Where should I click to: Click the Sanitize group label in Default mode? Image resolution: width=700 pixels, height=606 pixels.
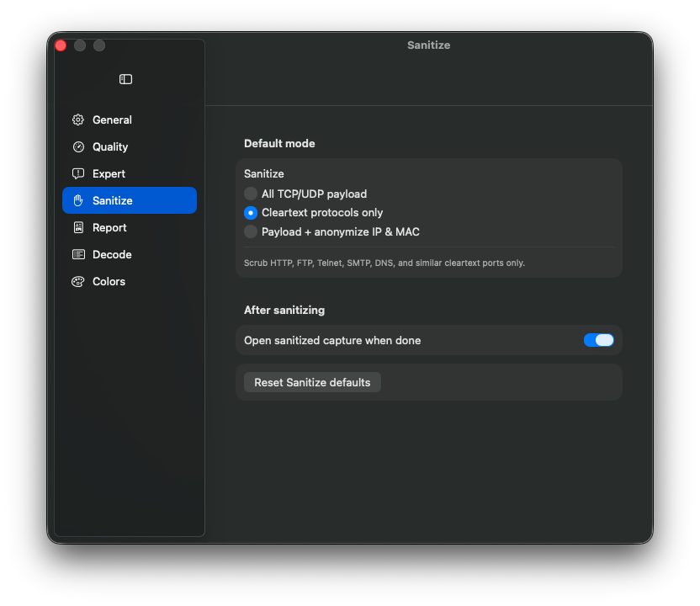(x=264, y=173)
